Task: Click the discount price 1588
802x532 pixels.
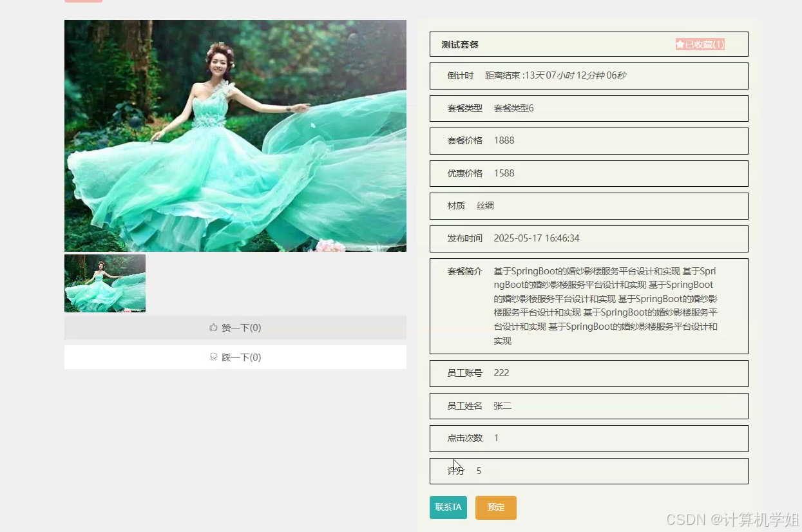Action: (504, 173)
